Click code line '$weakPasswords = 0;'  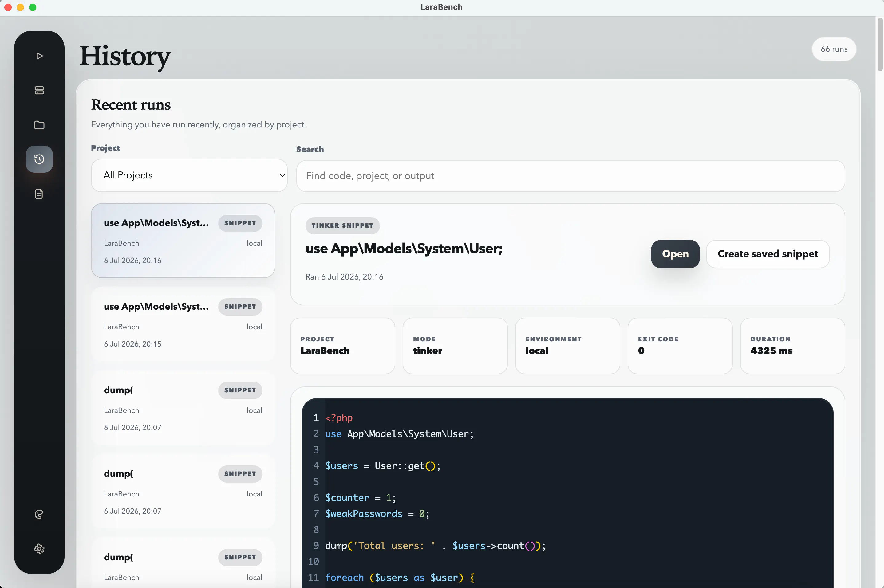coord(377,514)
